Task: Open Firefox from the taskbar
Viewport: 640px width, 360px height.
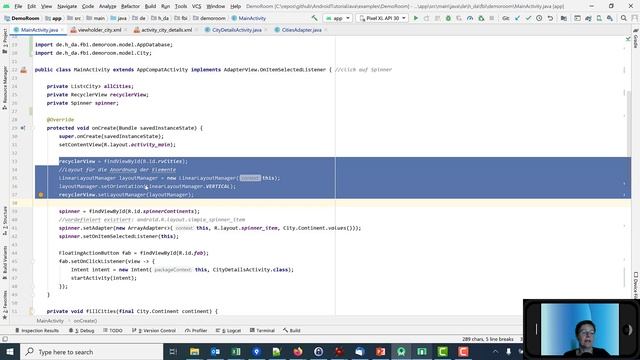Action: 298,351
